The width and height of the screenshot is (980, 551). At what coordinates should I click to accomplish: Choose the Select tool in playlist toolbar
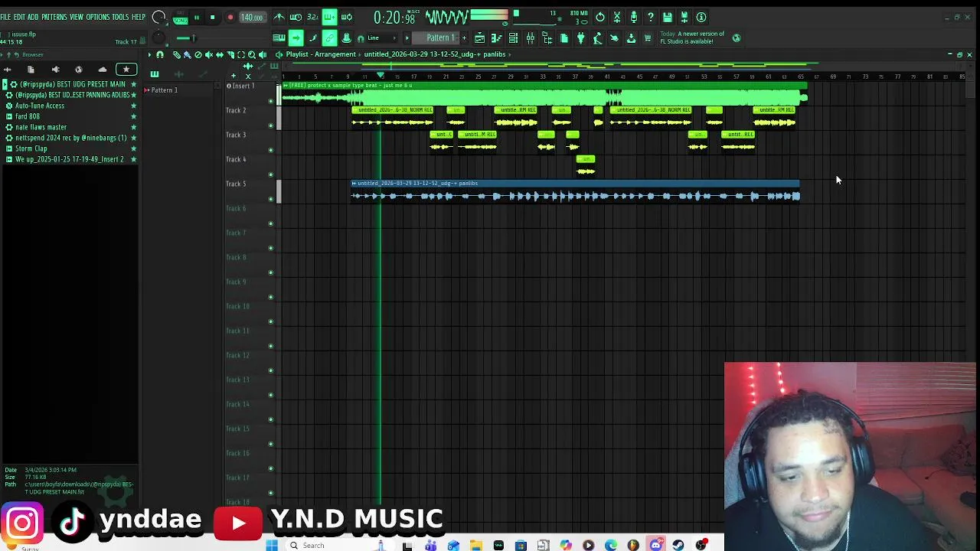coord(241,54)
